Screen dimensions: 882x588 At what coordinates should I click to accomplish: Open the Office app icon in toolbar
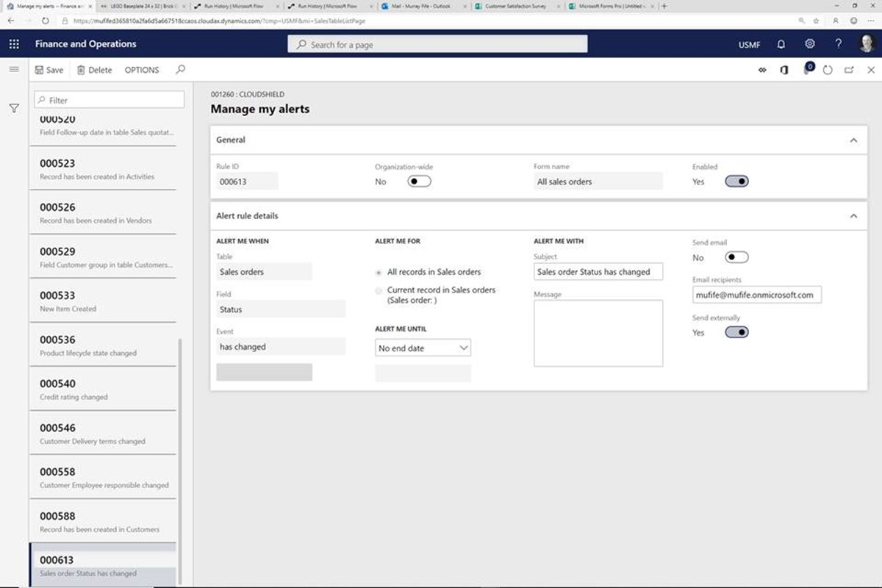click(784, 70)
